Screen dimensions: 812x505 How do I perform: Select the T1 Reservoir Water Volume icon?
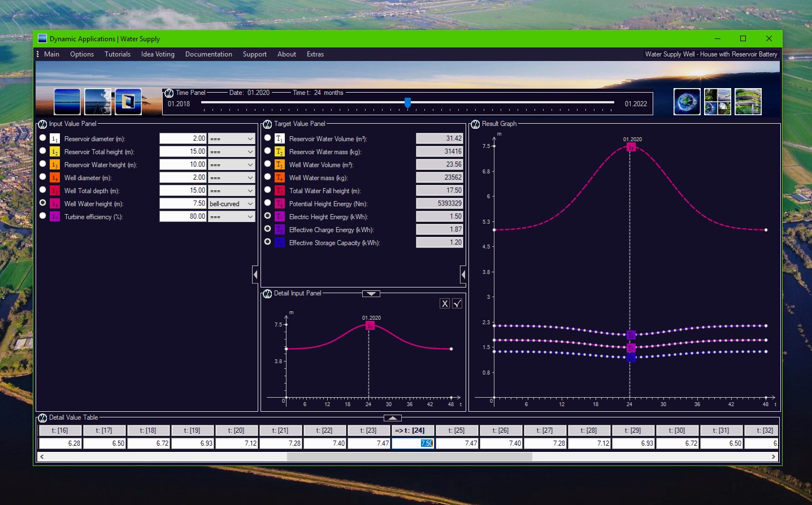pyautogui.click(x=280, y=138)
